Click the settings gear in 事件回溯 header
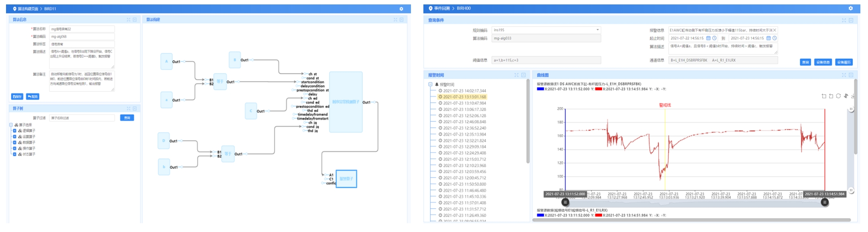The width and height of the screenshot is (868, 232). [851, 8]
